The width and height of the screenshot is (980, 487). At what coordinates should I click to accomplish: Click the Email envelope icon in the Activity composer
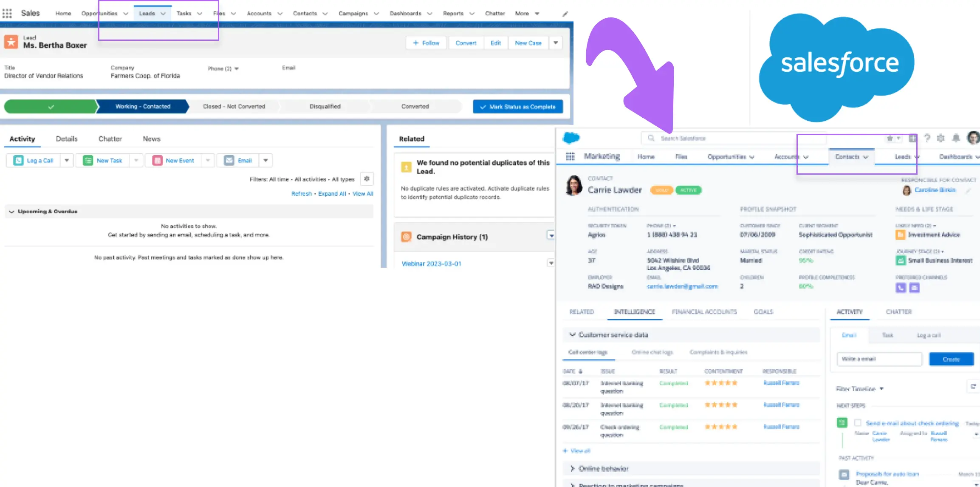pyautogui.click(x=229, y=160)
